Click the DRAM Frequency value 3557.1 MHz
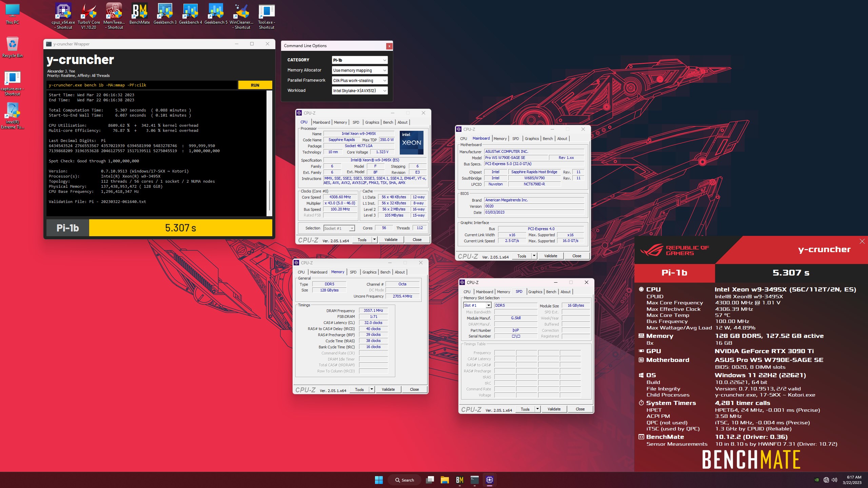This screenshot has height=488, width=868. (x=373, y=310)
